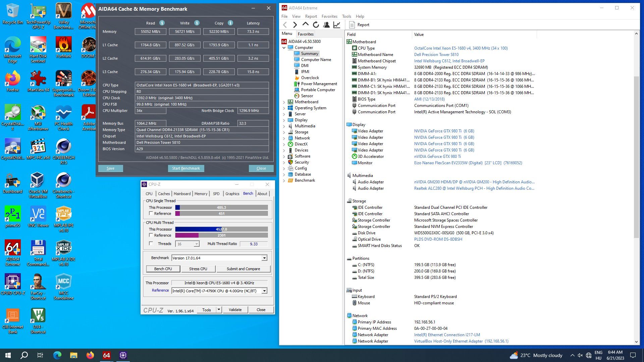Click Save button in benchmark window

(110, 168)
